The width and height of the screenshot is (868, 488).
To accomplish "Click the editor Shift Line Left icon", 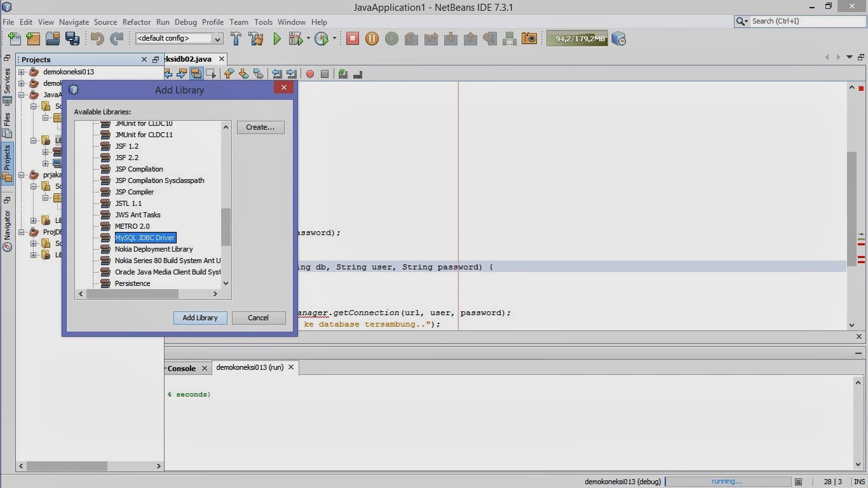I will pos(277,74).
